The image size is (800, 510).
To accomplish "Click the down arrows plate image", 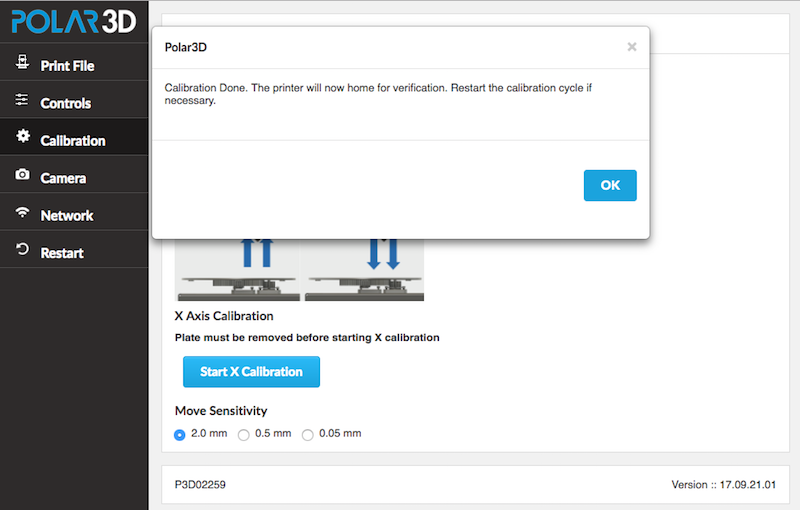I will 364,270.
